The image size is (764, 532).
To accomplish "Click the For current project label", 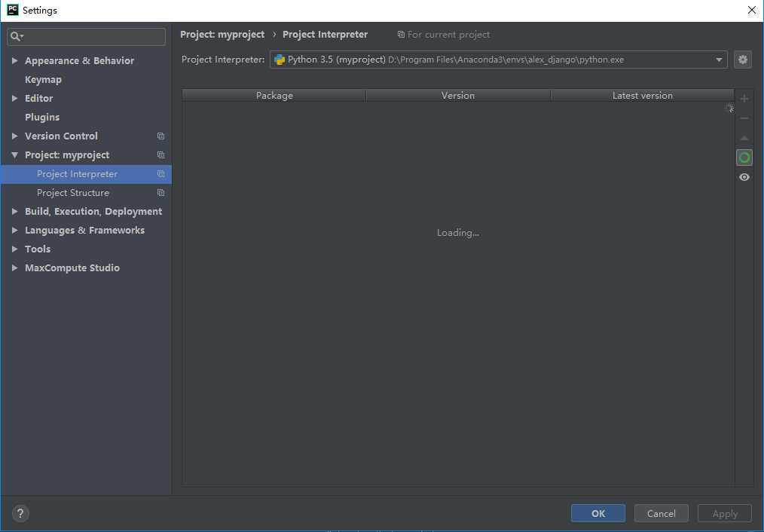I will point(449,35).
